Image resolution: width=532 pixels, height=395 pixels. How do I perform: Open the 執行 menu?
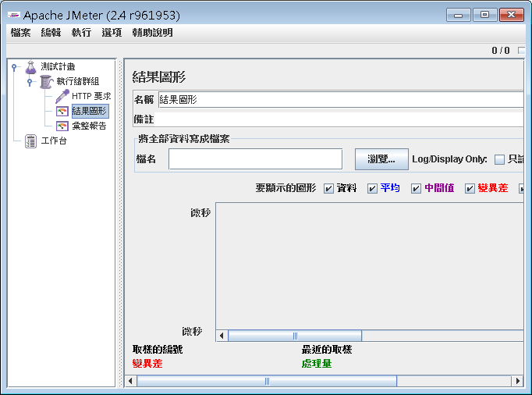pyautogui.click(x=81, y=33)
